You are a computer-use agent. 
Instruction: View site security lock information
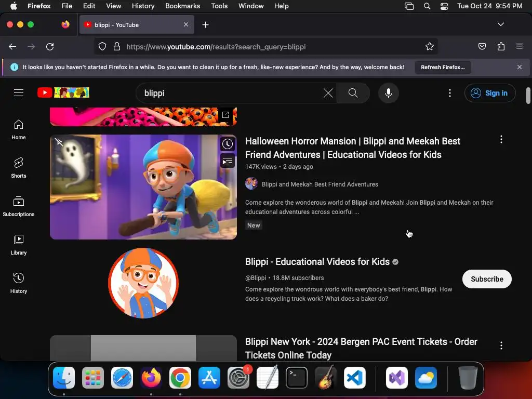pos(117,46)
